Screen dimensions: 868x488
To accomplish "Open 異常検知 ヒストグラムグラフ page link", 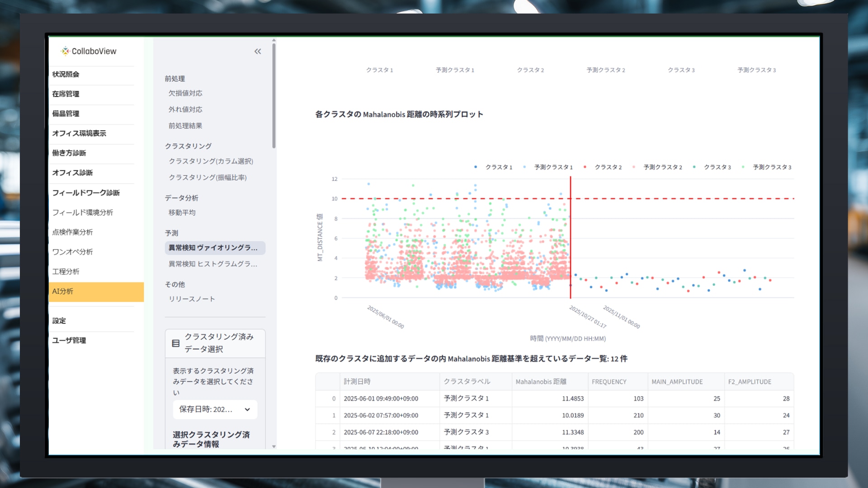I will point(212,264).
